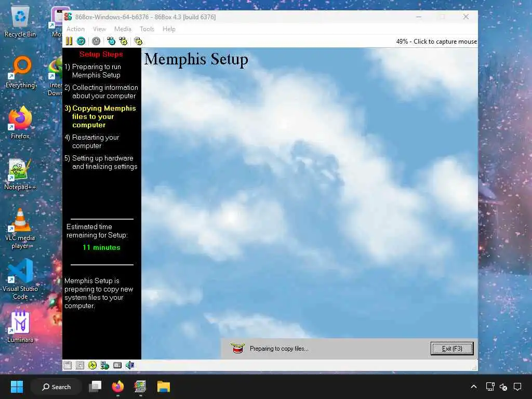Send Ctrl+Alt+Esc using the yellow keys icon
The height and width of the screenshot is (399, 532).
click(x=124, y=41)
